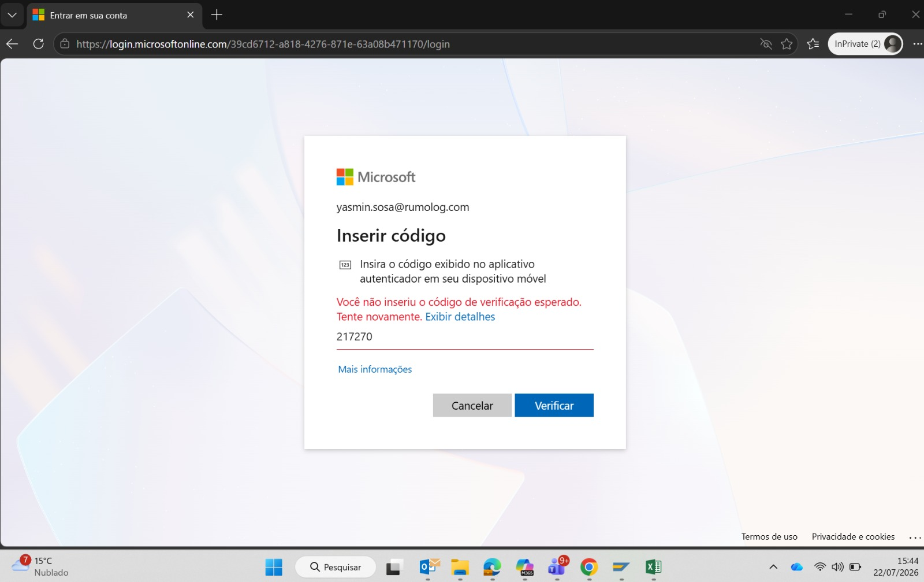Open the Favorites list icon
The width and height of the screenshot is (924, 582).
813,44
